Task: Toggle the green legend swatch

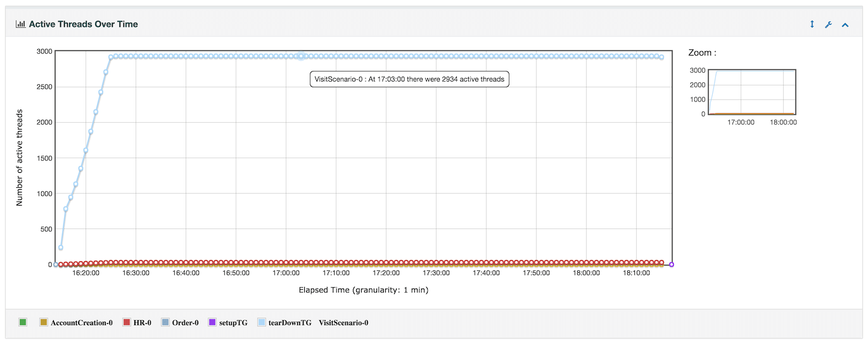Action: click(23, 323)
